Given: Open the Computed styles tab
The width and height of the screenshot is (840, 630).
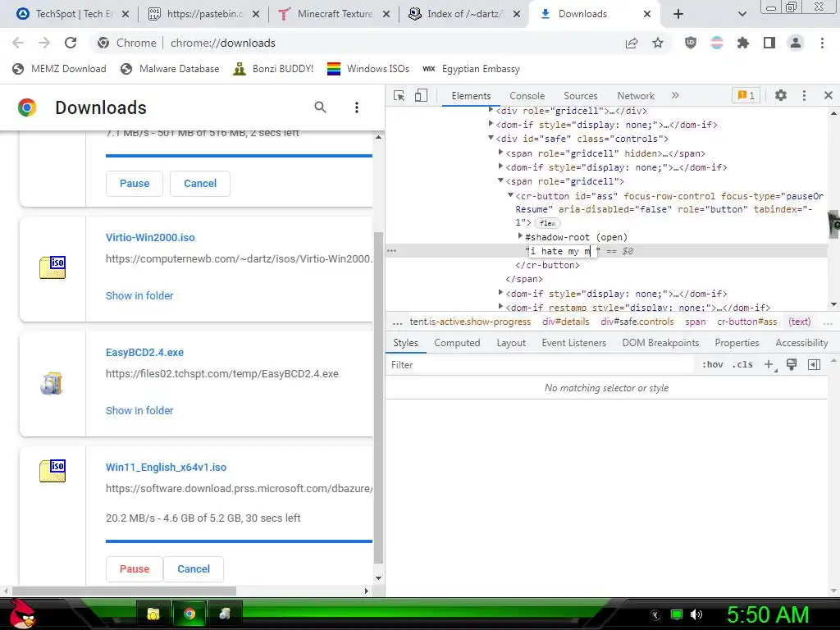Looking at the screenshot, I should (x=457, y=343).
